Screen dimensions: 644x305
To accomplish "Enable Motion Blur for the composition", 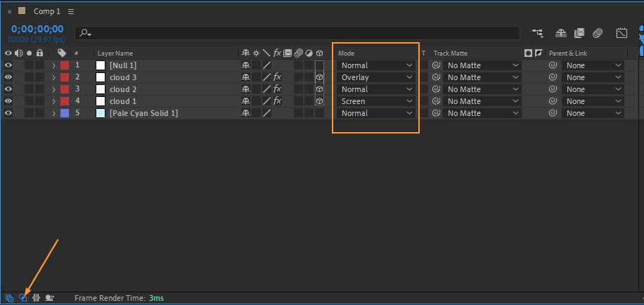I will tap(598, 32).
